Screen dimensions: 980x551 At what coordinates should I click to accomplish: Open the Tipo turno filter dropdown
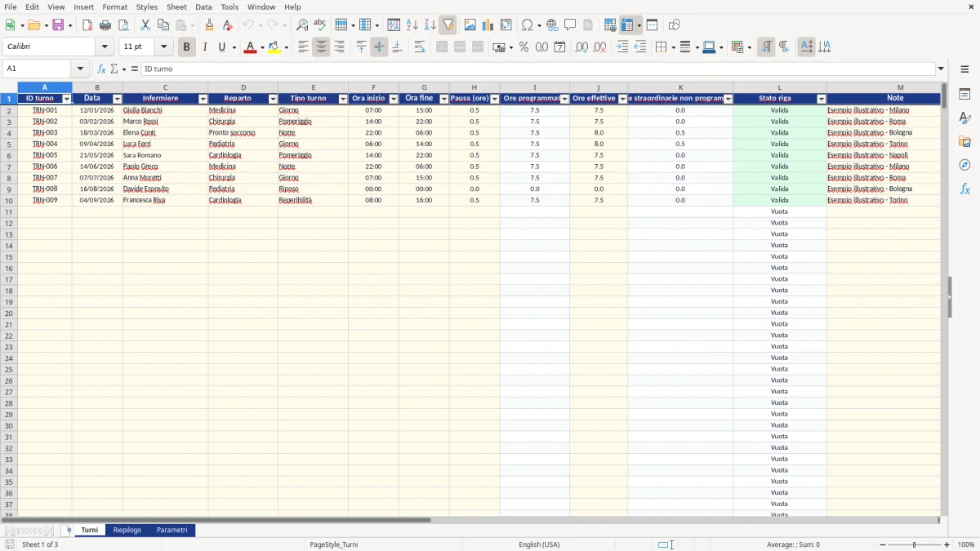(343, 99)
